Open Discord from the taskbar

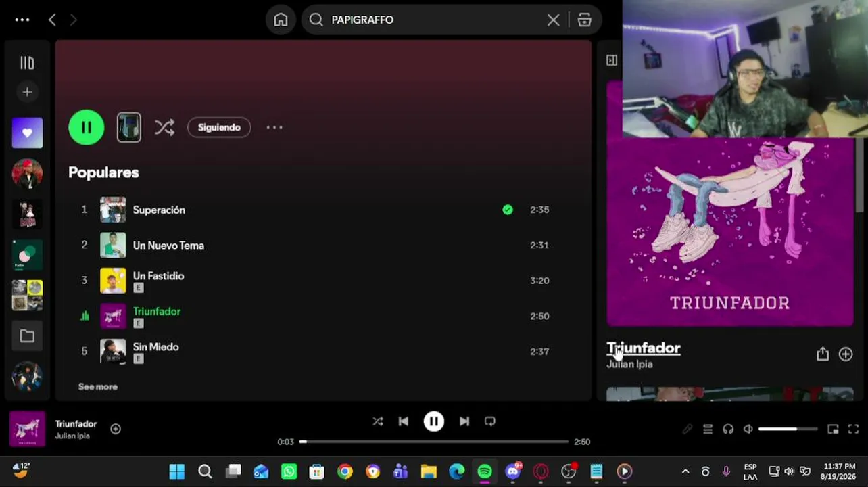513,471
